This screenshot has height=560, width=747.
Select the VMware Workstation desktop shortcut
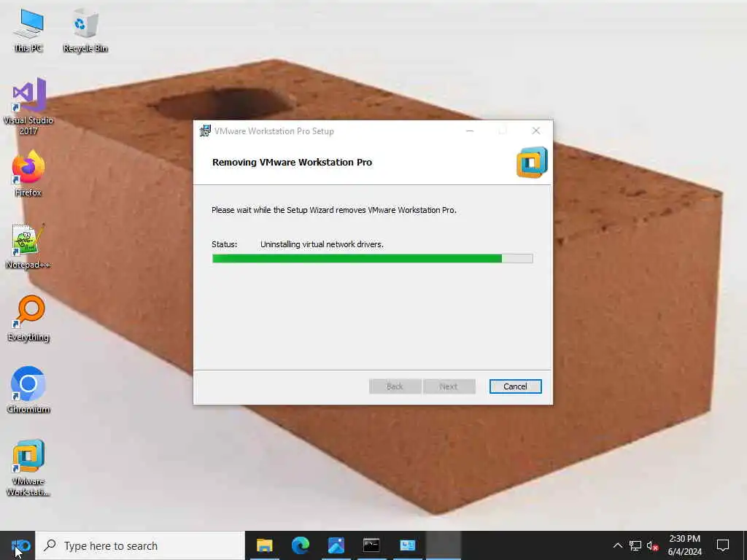[x=28, y=468]
